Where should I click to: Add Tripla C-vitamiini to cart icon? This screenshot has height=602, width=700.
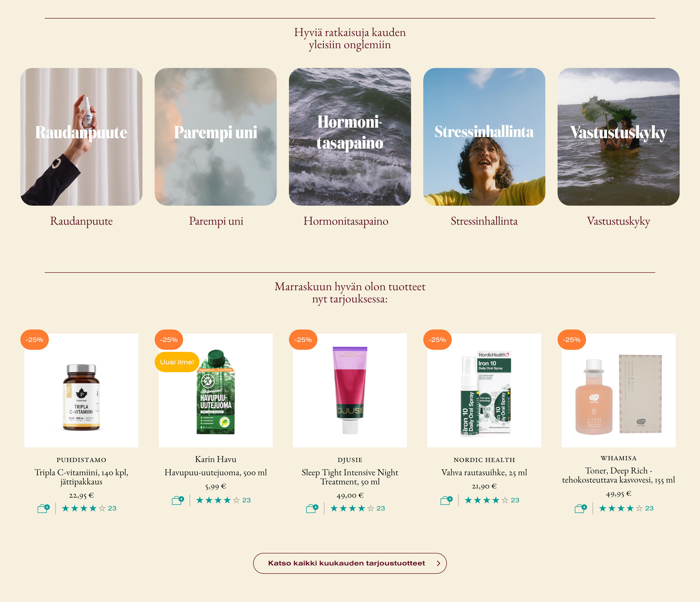click(x=43, y=508)
